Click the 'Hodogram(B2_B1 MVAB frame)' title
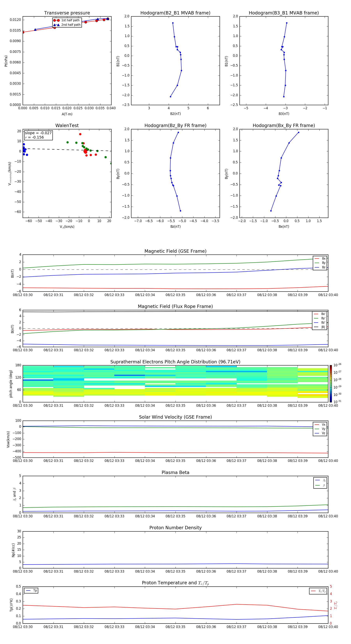The height and width of the screenshot is (644, 351). 175,13
